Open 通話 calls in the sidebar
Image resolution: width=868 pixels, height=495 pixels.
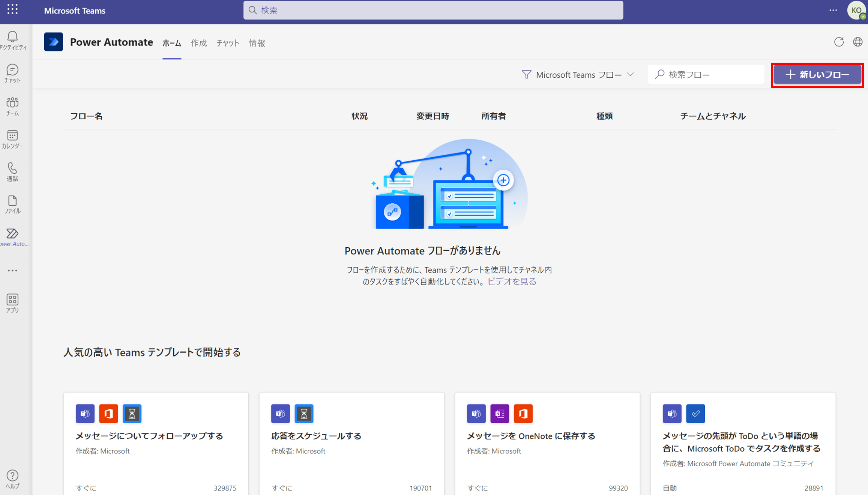tap(12, 172)
